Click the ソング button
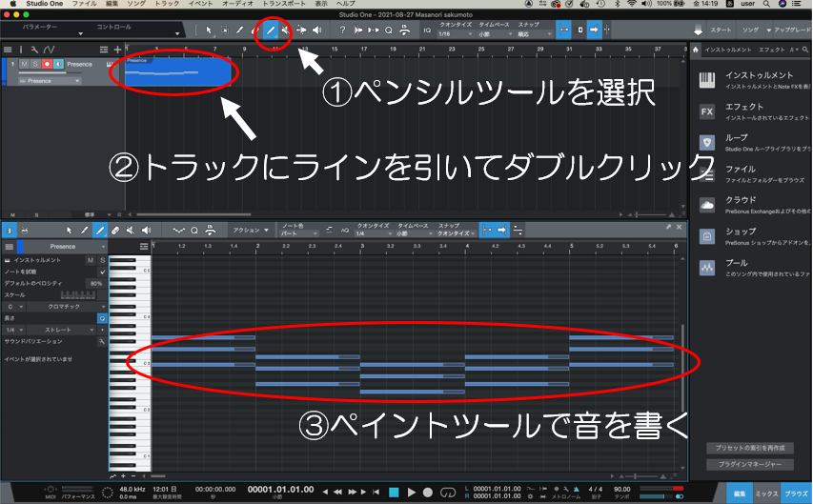The width and height of the screenshot is (813, 504). click(x=750, y=30)
